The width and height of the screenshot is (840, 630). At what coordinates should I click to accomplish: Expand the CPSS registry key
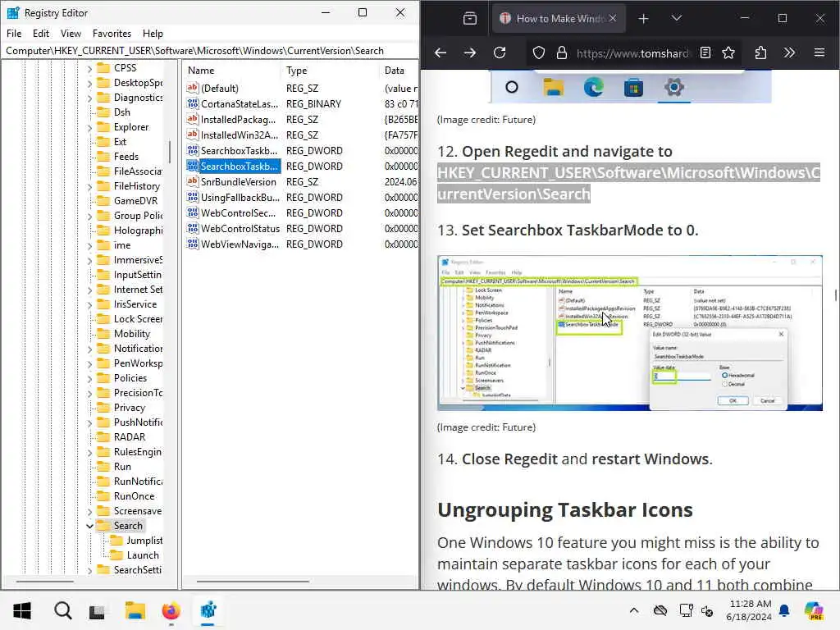tap(90, 69)
